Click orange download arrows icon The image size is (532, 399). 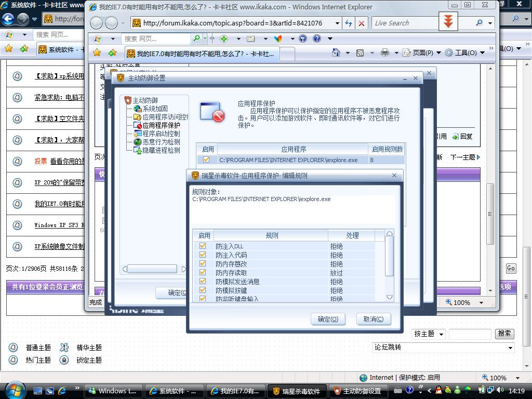point(448,21)
